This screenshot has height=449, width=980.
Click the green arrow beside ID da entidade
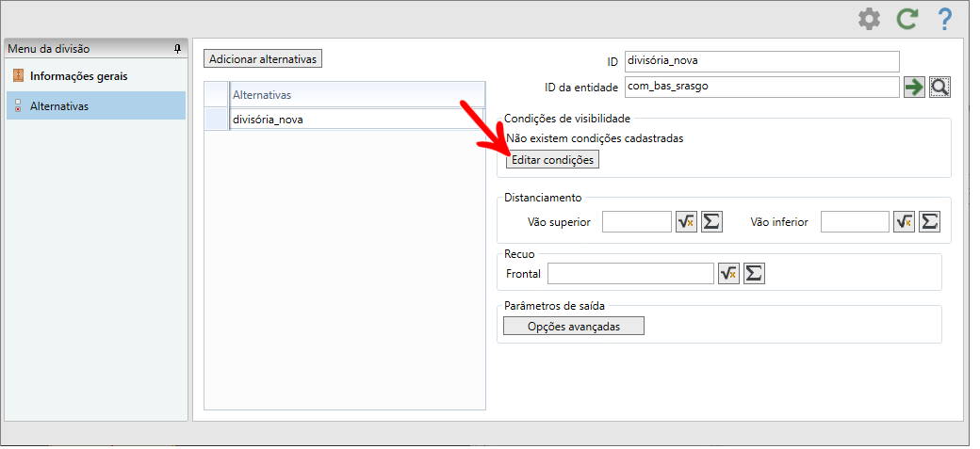[914, 88]
